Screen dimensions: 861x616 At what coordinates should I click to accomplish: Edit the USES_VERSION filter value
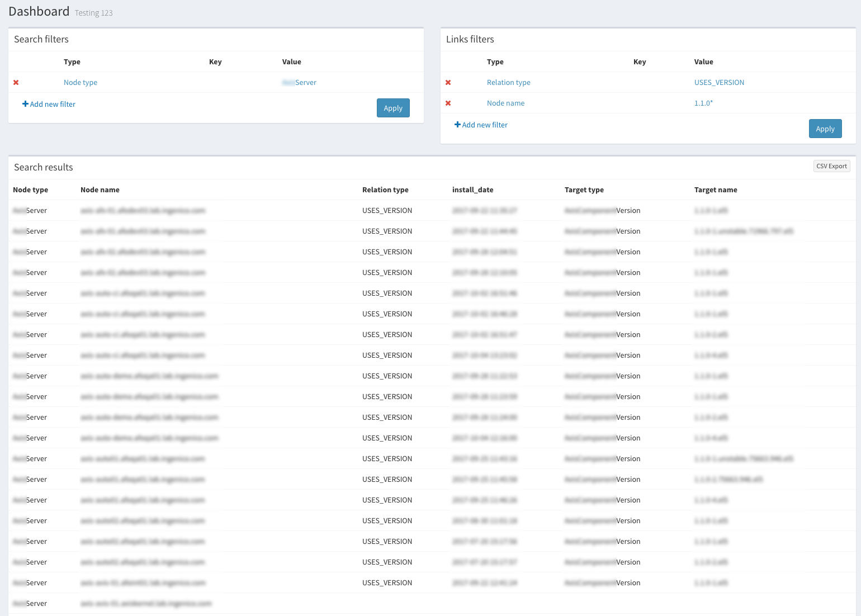[x=720, y=82]
